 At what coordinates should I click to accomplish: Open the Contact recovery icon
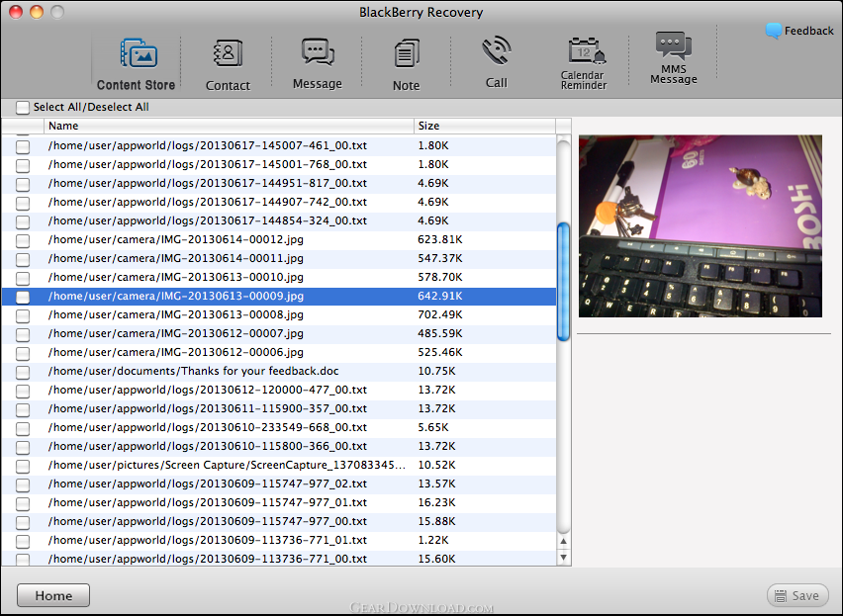(x=228, y=53)
